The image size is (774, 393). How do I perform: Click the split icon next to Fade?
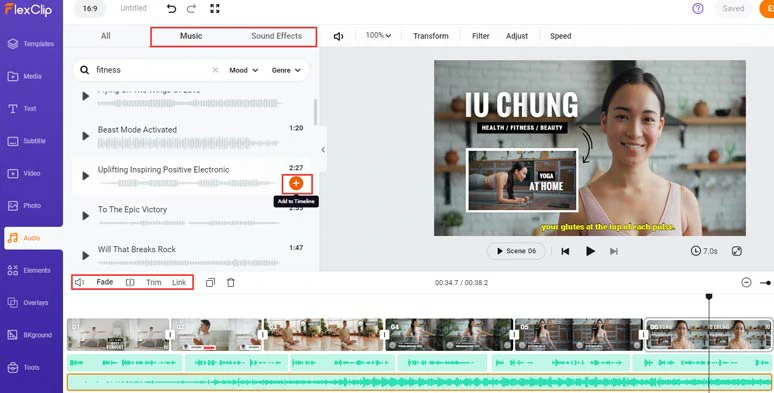tap(130, 282)
